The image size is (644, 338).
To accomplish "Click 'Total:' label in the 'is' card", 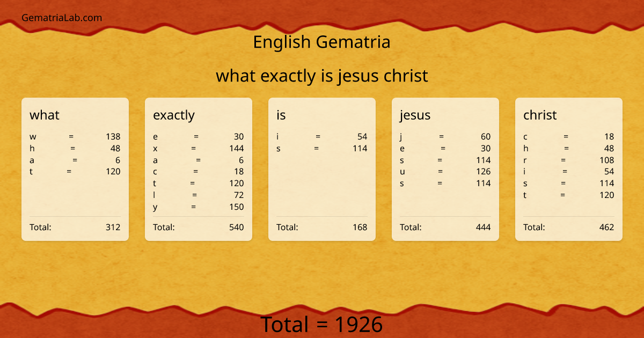I will pyautogui.click(x=287, y=227).
